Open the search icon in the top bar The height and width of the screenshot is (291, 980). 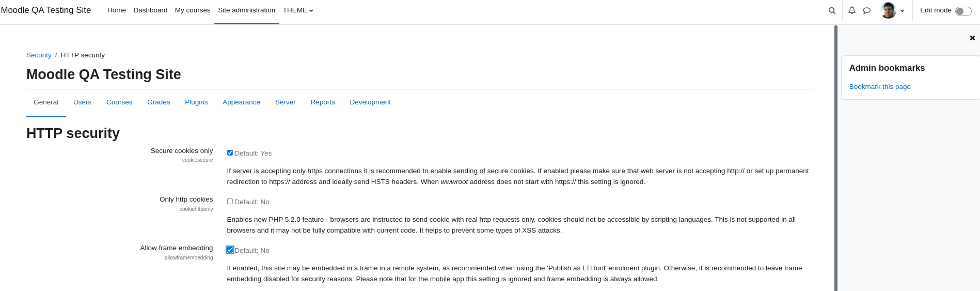pyautogui.click(x=832, y=10)
